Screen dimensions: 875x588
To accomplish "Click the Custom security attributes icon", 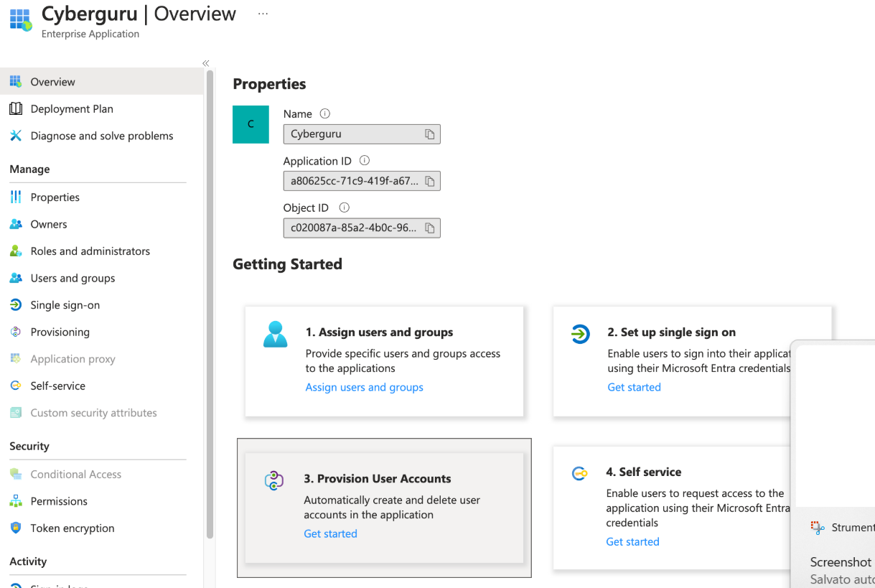I will coord(16,413).
